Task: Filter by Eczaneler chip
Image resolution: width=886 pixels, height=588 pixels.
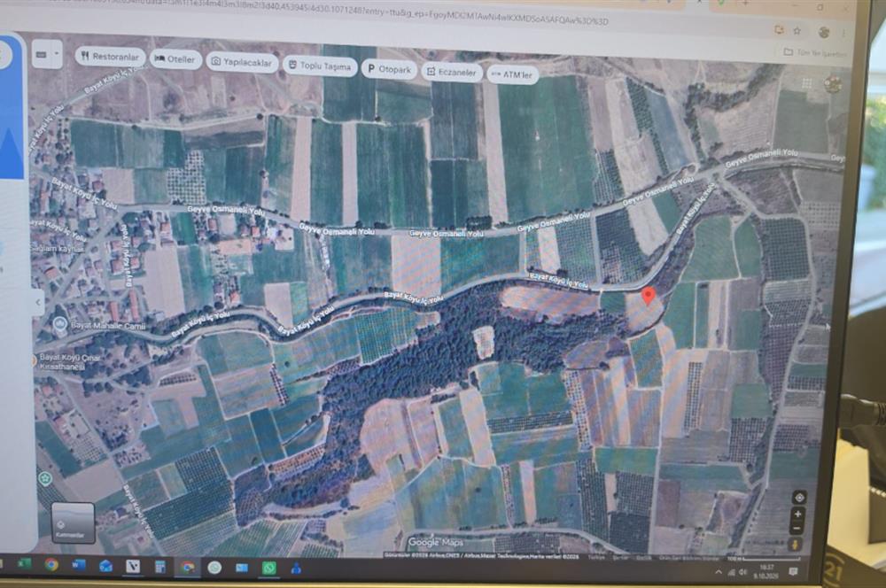Action: click(452, 73)
